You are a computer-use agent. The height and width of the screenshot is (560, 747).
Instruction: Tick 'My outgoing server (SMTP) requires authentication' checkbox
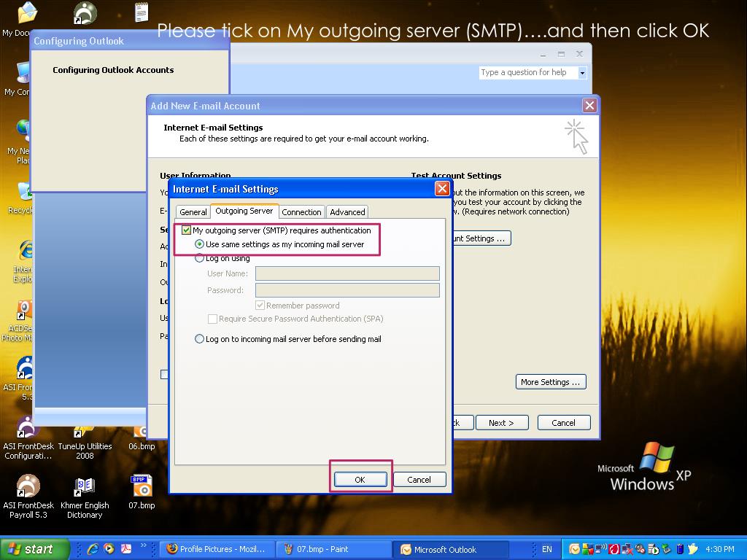click(x=186, y=230)
